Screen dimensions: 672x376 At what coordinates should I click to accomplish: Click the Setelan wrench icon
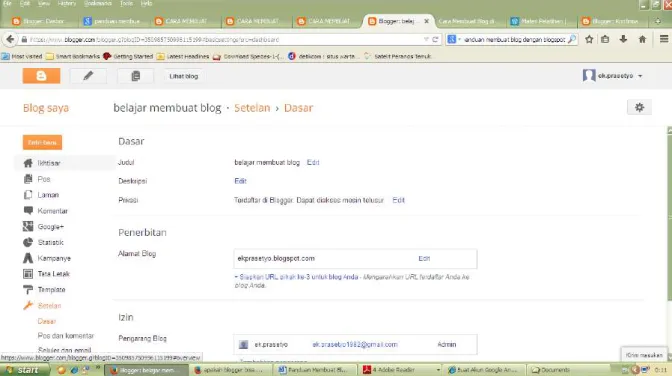[x=28, y=306]
